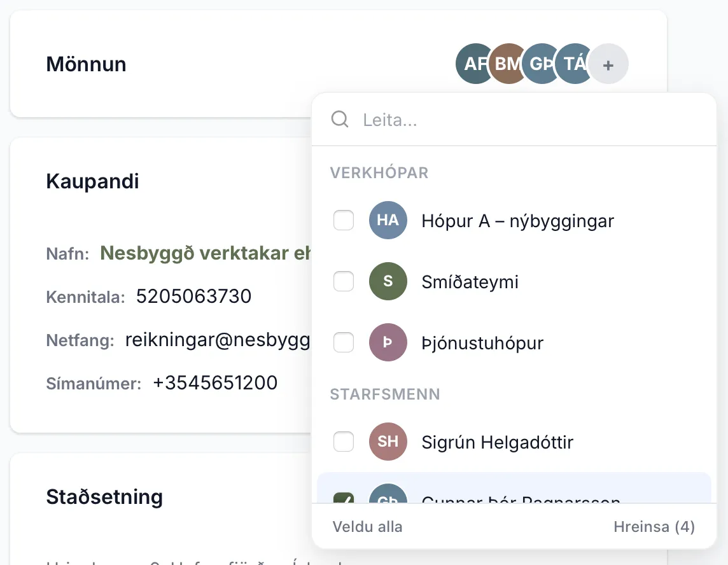Click the Kaupandi heading

coord(92,181)
